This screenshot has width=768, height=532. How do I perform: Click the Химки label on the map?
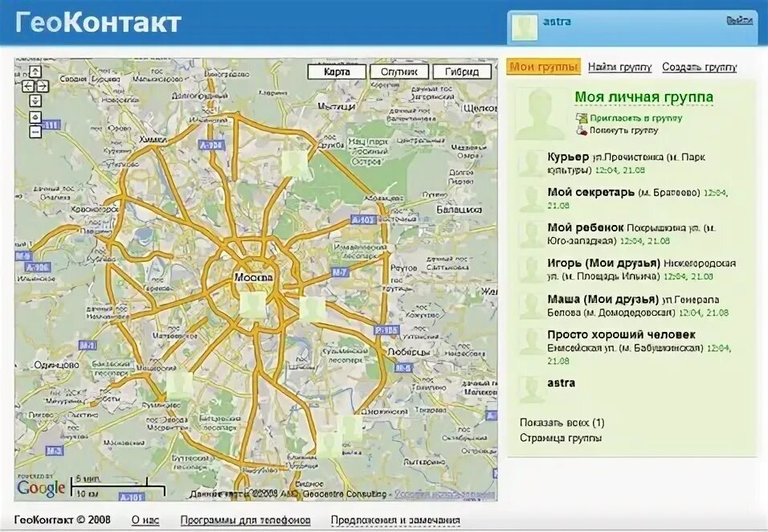coord(153,140)
